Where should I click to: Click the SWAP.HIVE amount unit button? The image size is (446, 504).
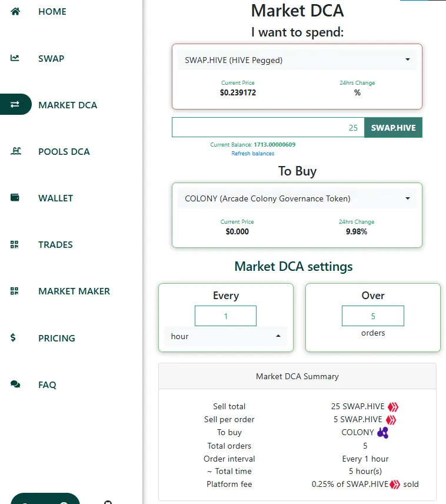[393, 128]
